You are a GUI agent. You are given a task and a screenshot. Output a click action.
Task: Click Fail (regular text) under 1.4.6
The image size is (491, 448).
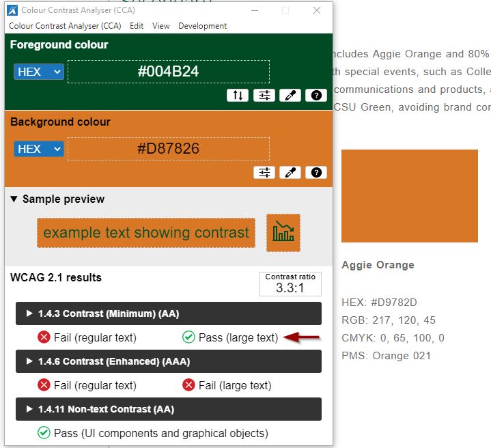(87, 385)
